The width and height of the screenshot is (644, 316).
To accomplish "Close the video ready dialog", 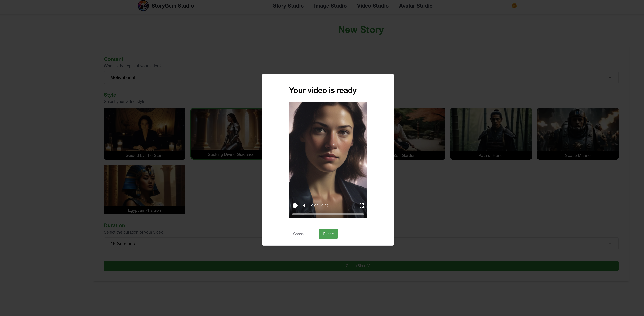I will [388, 80].
